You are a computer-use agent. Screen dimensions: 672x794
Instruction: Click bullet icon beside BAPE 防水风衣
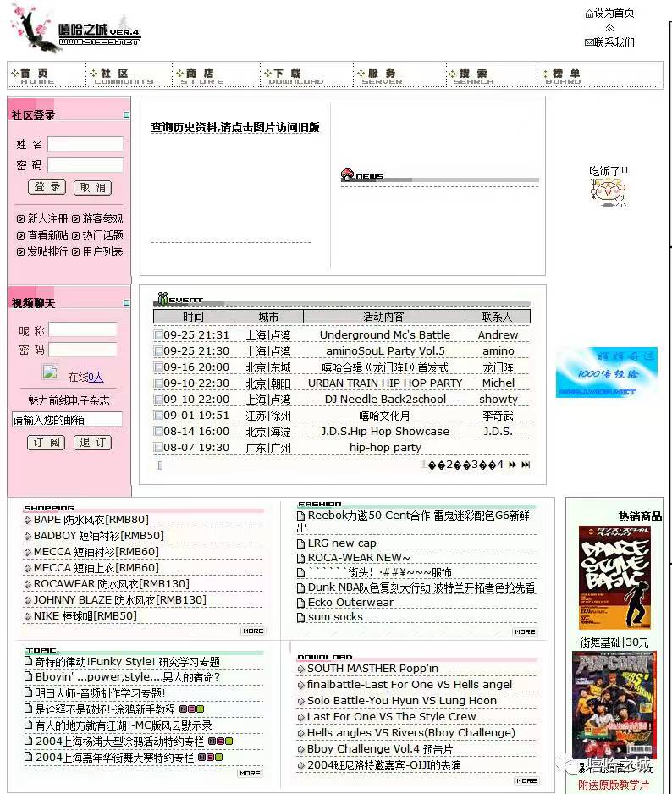[x=27, y=520]
